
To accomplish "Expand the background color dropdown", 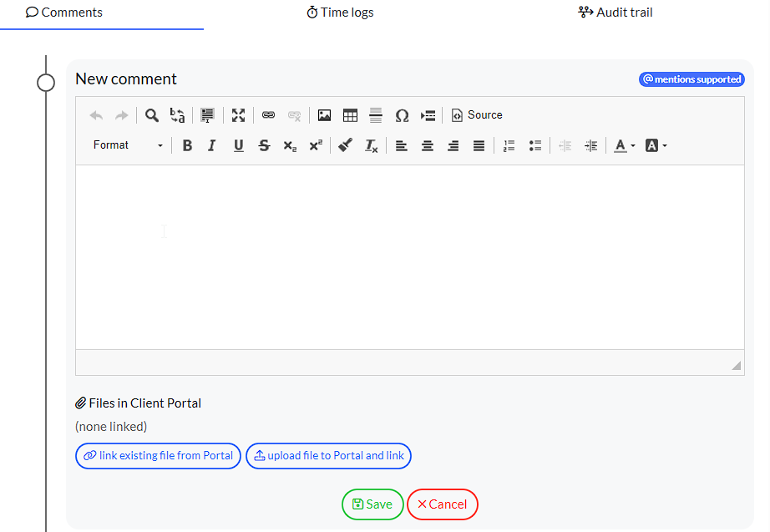I will click(656, 145).
